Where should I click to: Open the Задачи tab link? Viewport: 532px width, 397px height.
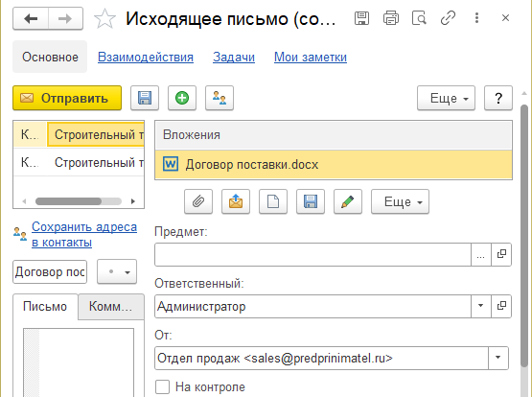click(234, 57)
